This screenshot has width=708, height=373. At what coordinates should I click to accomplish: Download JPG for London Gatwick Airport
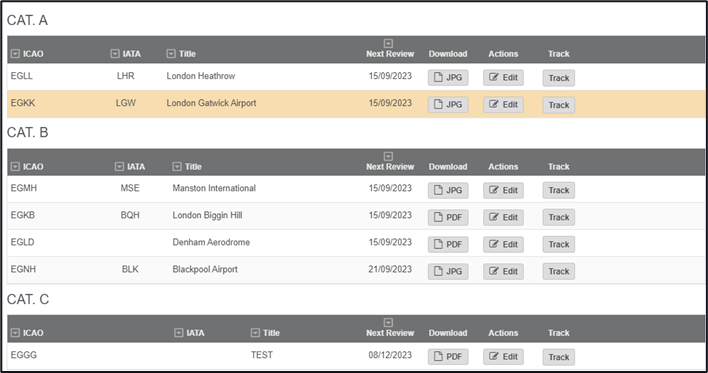(448, 105)
